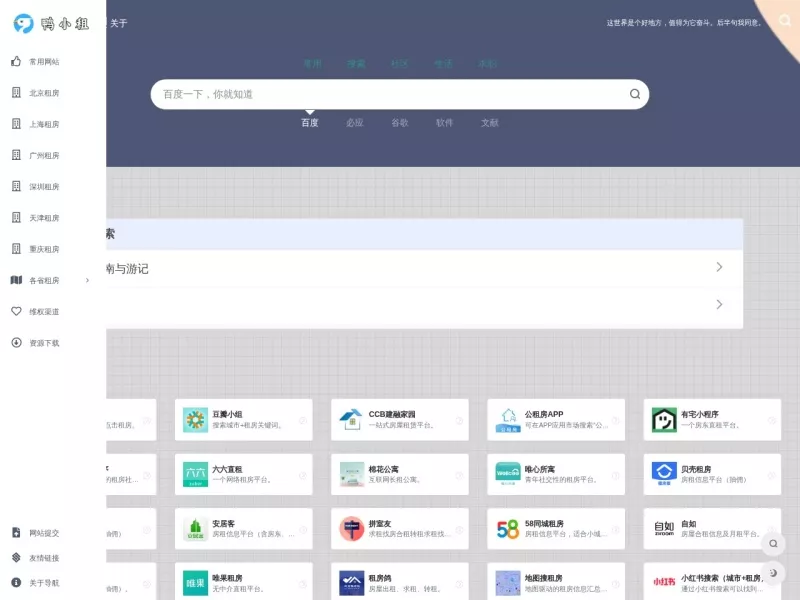Open 网站提交 via its document icon
The image size is (800, 600).
(16, 533)
